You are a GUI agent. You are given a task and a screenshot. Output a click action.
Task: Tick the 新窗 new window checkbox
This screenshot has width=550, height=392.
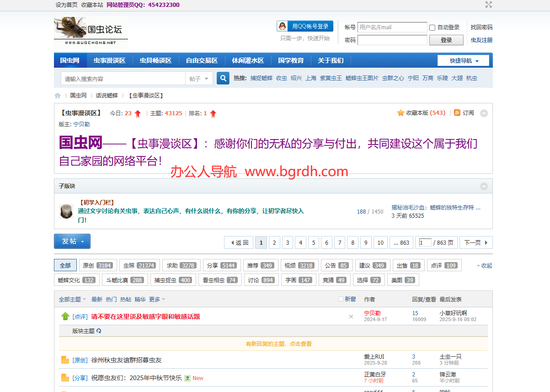tap(341, 299)
